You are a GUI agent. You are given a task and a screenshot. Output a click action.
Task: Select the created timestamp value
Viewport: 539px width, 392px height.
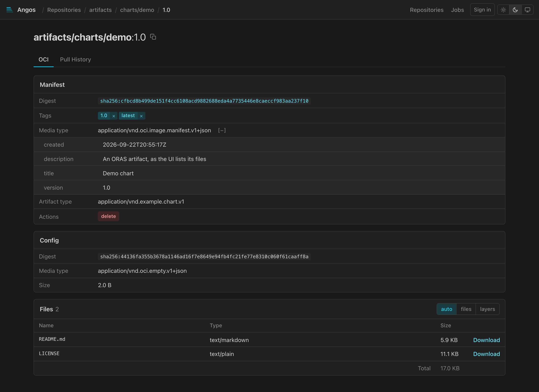point(135,145)
